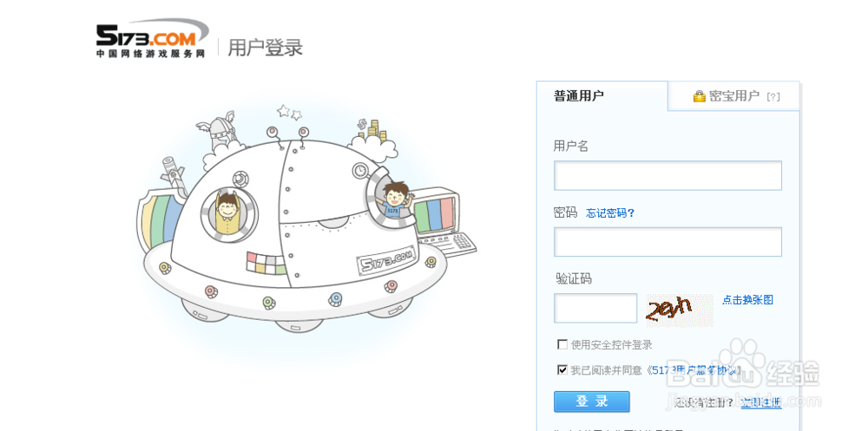Uncheck the 我已阅读并同意 agreement checkbox
Image resolution: width=868 pixels, height=431 pixels.
pyautogui.click(x=562, y=369)
